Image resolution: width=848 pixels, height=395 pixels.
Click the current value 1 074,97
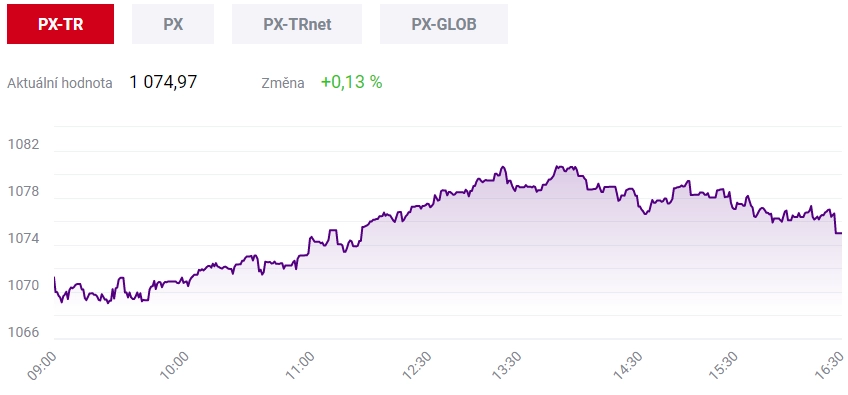[x=163, y=82]
